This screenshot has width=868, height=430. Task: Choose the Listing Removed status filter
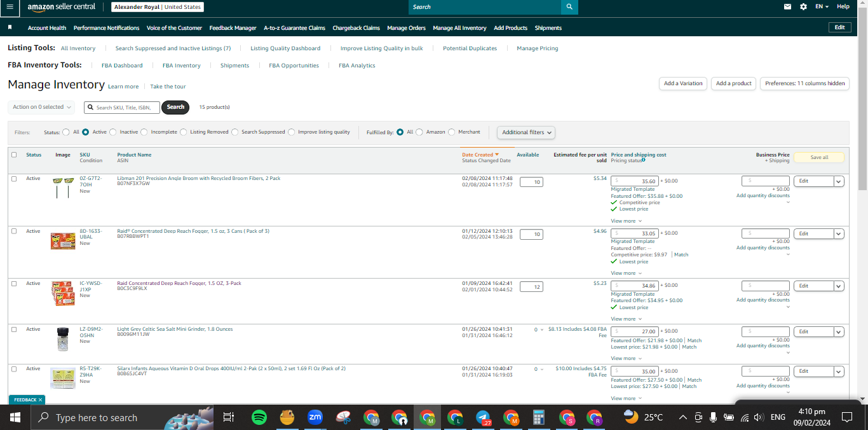184,132
